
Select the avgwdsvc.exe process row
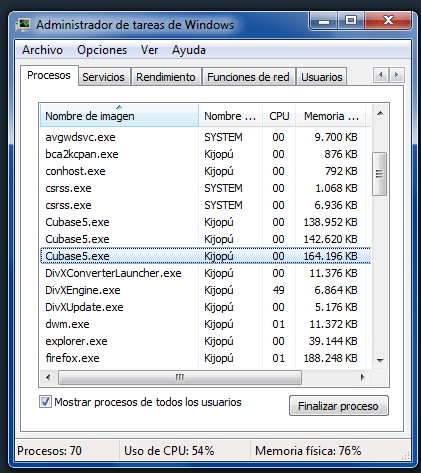point(205,137)
